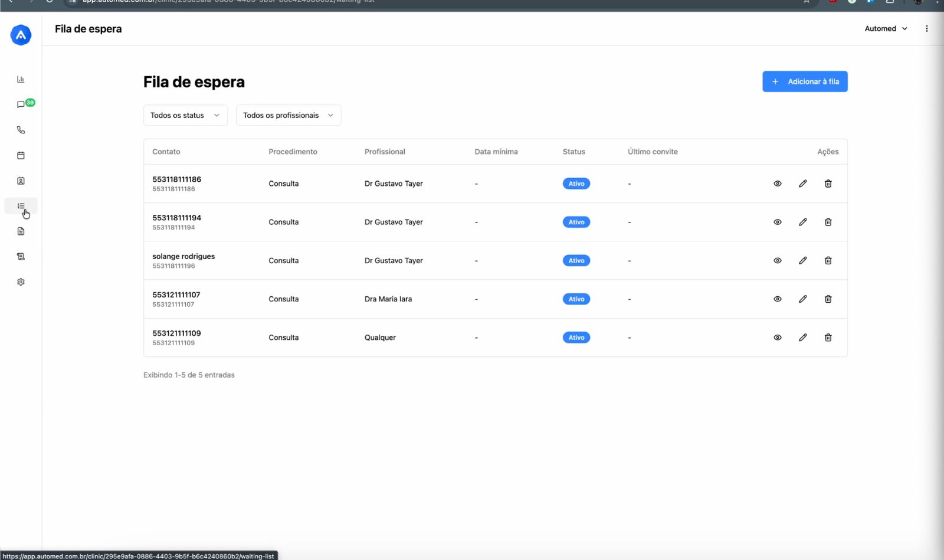Select the solange rodrigues contact name

coord(183,256)
